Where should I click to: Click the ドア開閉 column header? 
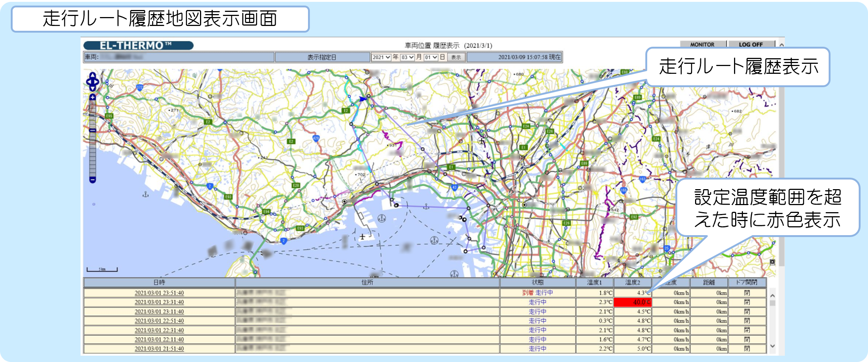tap(747, 283)
